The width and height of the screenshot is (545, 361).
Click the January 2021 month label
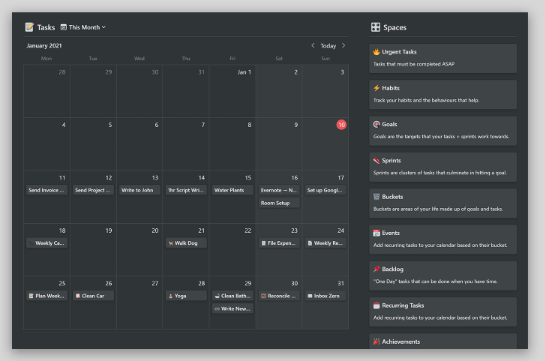click(x=44, y=46)
